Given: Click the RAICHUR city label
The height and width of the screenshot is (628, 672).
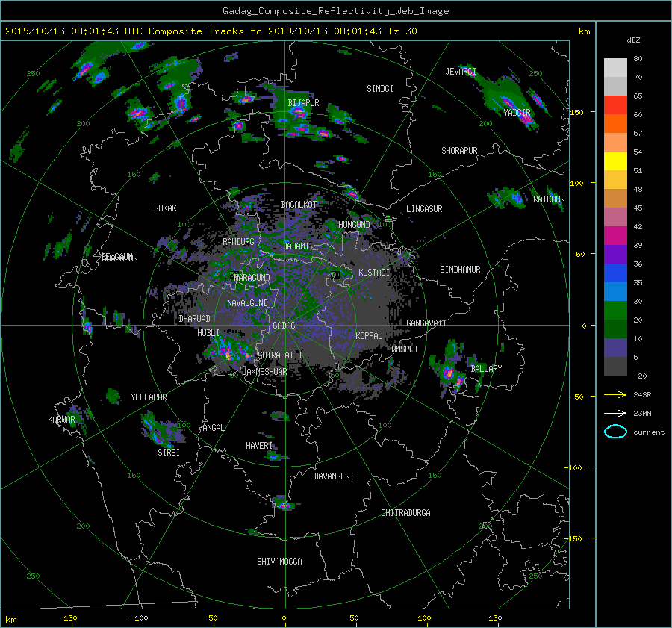Looking at the screenshot, I should click(x=549, y=199).
